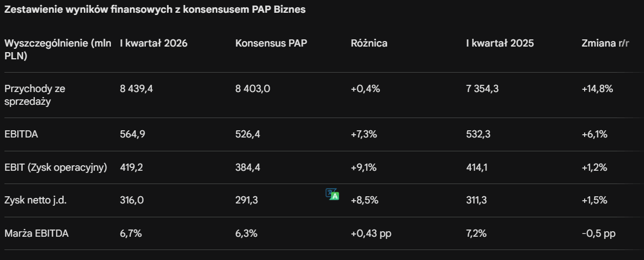644x260 pixels.
Task: Select EBIT (Zysk operacyjny) row label
Action: [56, 167]
